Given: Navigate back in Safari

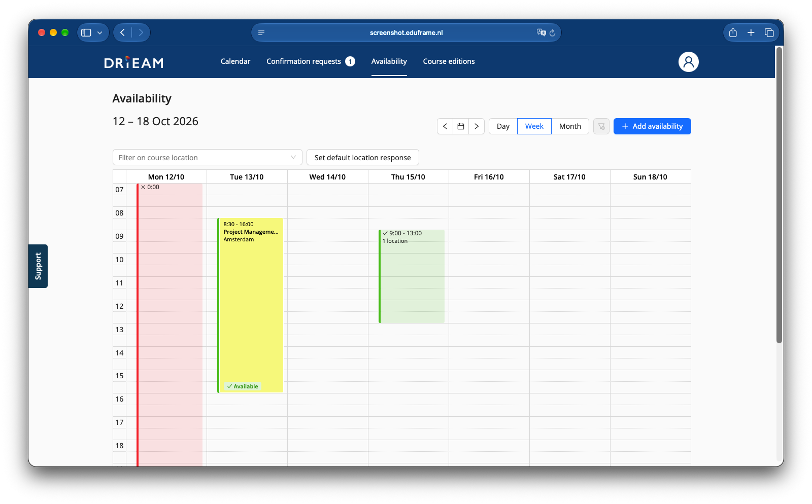Looking at the screenshot, I should tap(122, 32).
